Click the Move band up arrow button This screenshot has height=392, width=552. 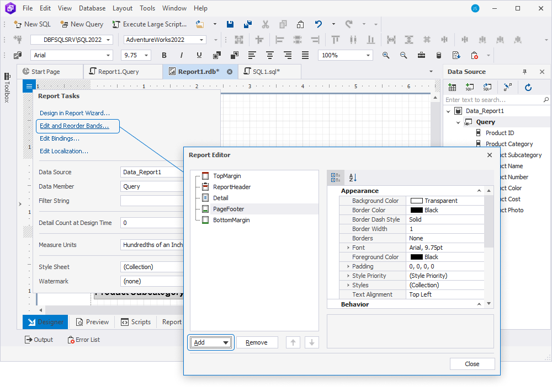tap(293, 342)
